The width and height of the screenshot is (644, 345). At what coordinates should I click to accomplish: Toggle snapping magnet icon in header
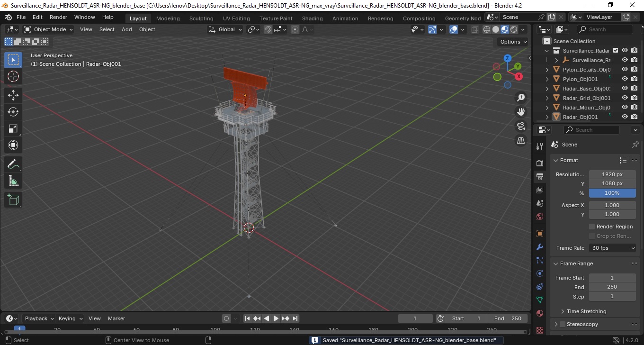(268, 29)
